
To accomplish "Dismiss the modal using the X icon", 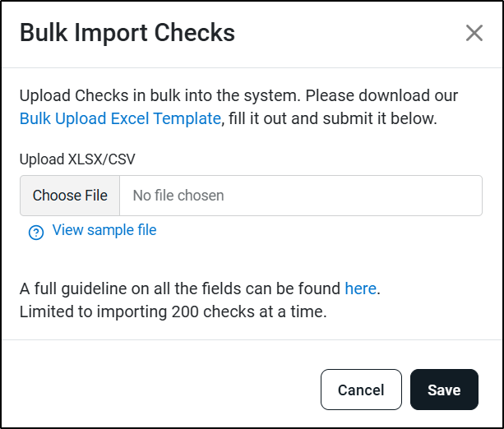I will click(x=474, y=33).
